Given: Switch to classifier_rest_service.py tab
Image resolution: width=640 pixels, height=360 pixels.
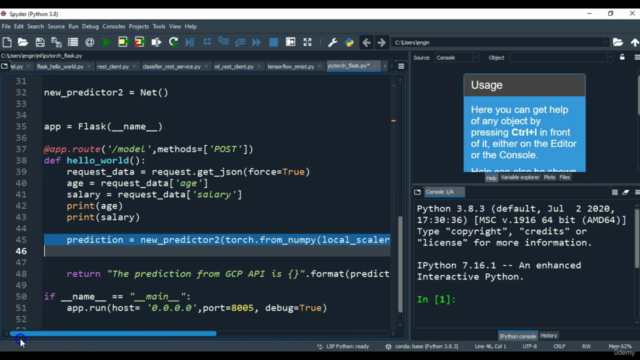Looking at the screenshot, I should pyautogui.click(x=172, y=67).
